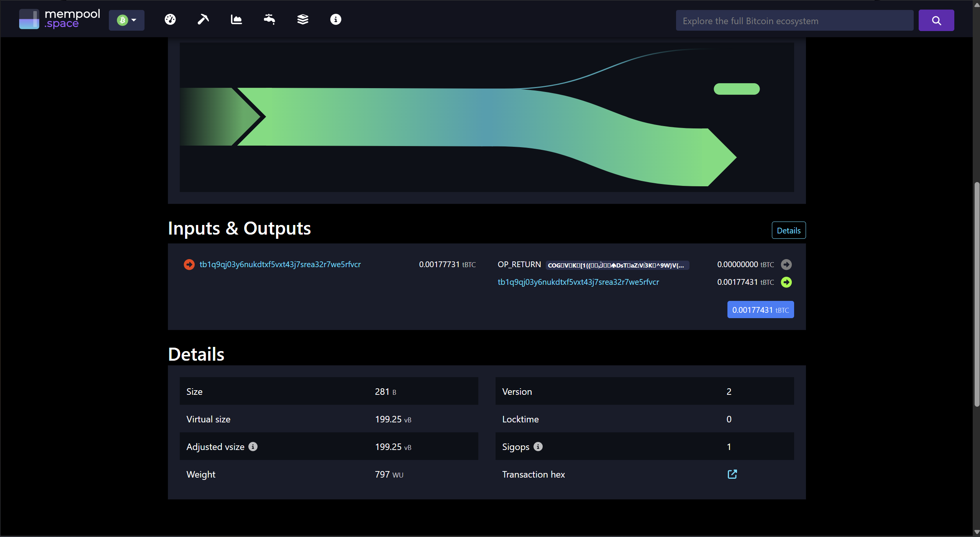Viewport: 980px width, 537px height.
Task: Open the Transaction hex external link
Action: pos(732,474)
